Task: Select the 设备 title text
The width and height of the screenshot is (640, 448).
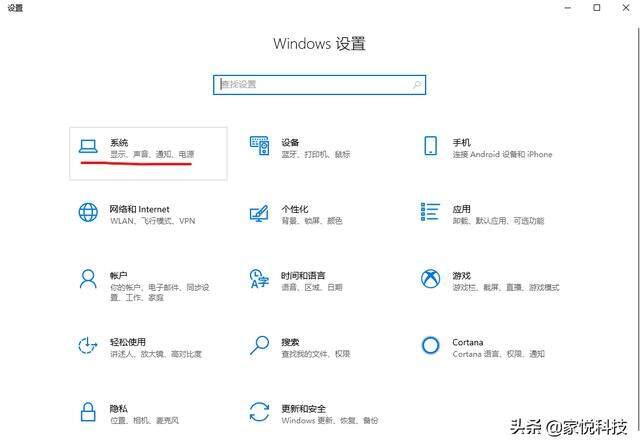Action: 290,142
